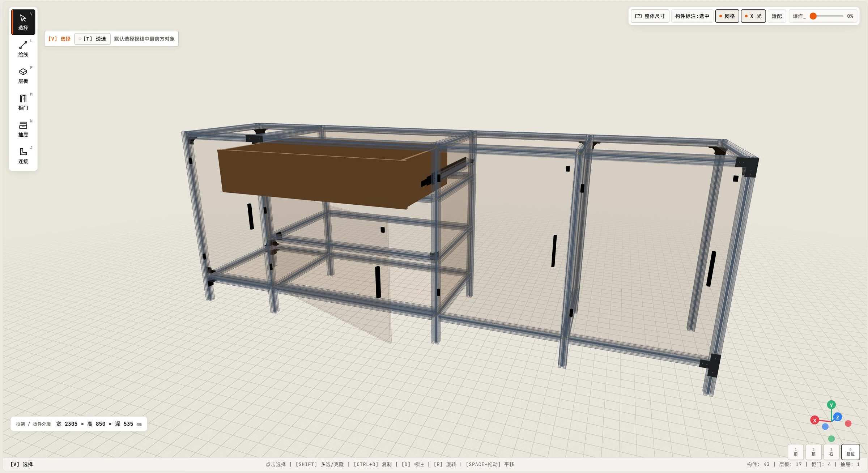This screenshot has height=473, width=868.
Task: Switch to front view 前
Action: point(796,452)
